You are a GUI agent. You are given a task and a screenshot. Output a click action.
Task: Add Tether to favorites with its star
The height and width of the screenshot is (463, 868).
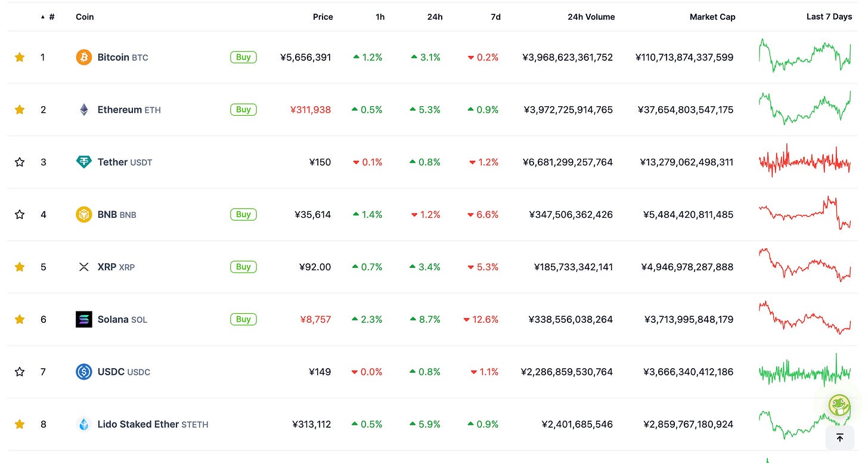20,162
